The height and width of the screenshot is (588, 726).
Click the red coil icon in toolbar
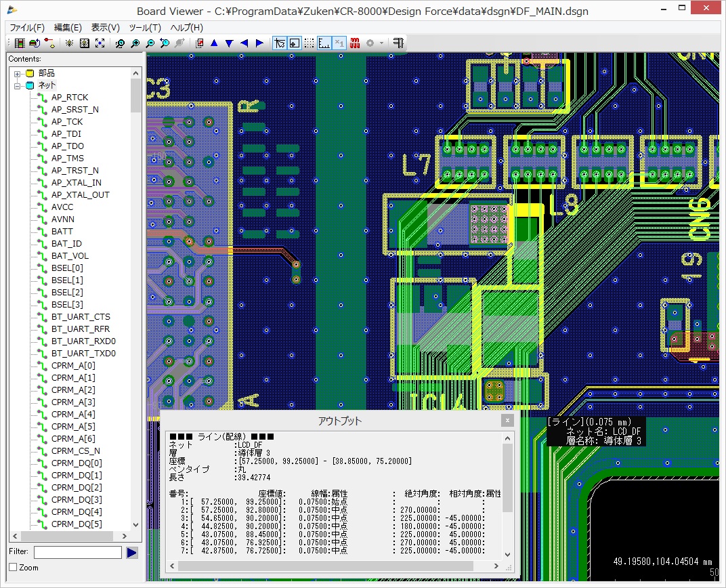click(x=354, y=43)
